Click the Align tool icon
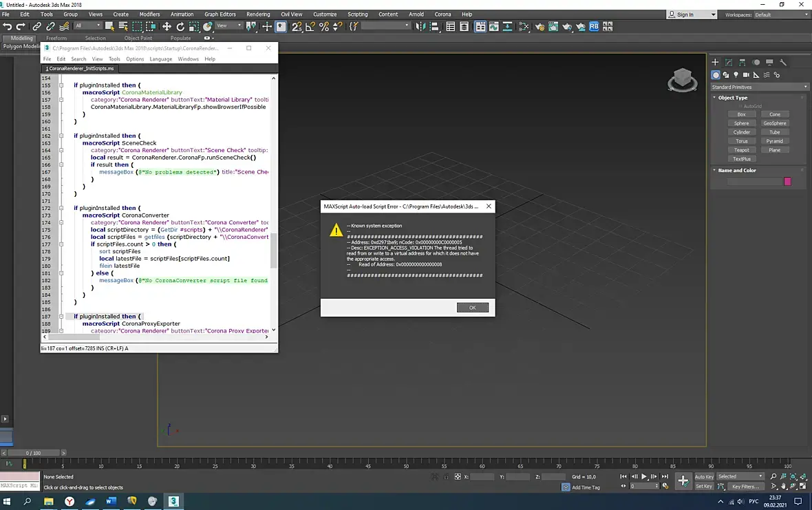 434,26
